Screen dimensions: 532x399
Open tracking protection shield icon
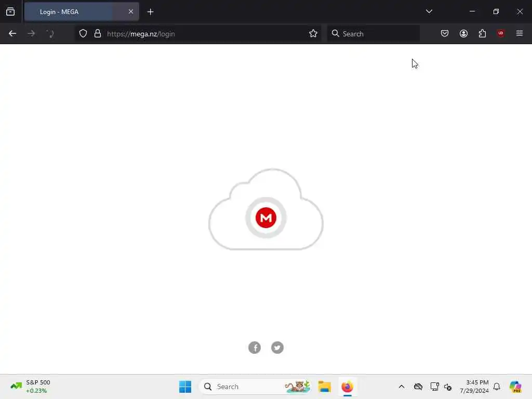click(x=83, y=34)
